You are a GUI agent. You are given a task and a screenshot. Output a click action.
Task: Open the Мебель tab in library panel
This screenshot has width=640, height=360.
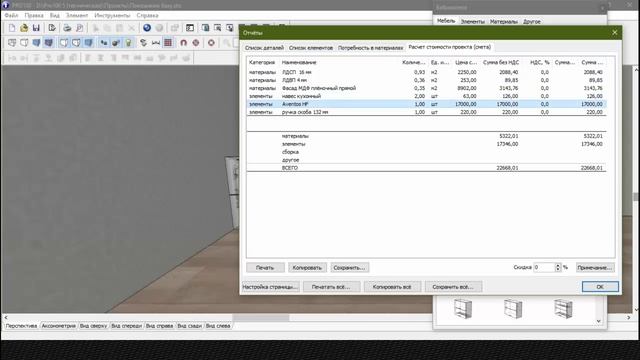click(x=446, y=21)
